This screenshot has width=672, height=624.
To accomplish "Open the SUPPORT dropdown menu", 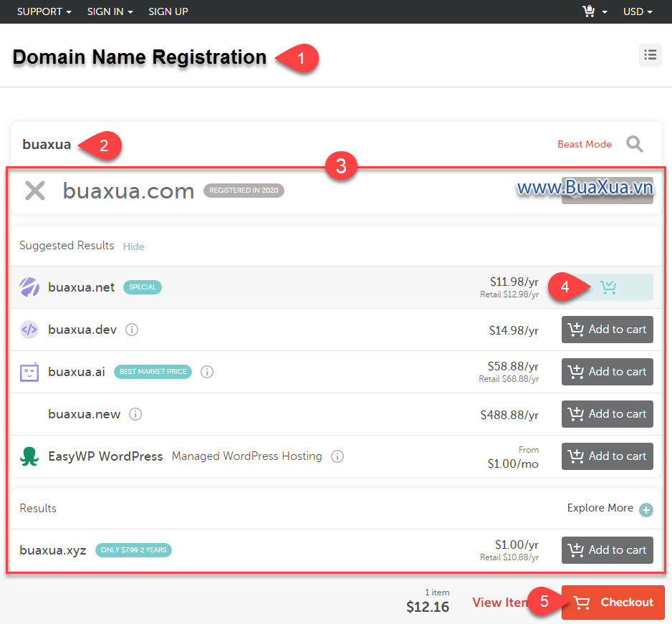I will 44,11.
